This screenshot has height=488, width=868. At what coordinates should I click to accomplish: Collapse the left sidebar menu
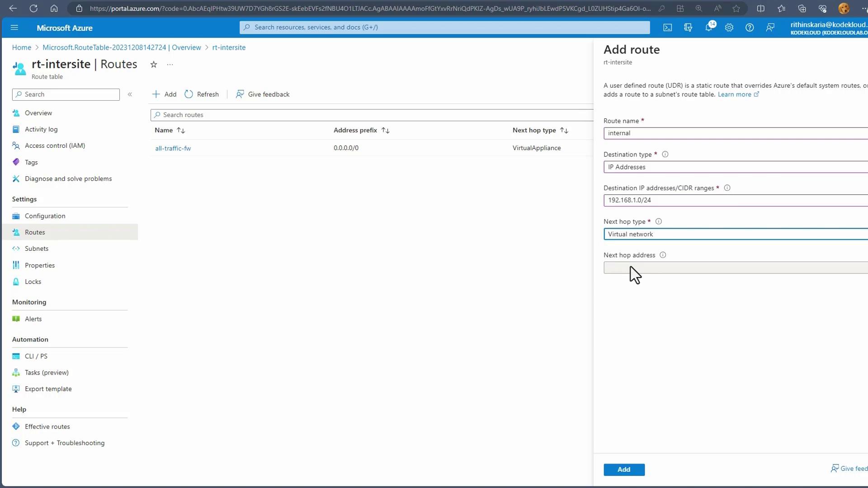130,94
